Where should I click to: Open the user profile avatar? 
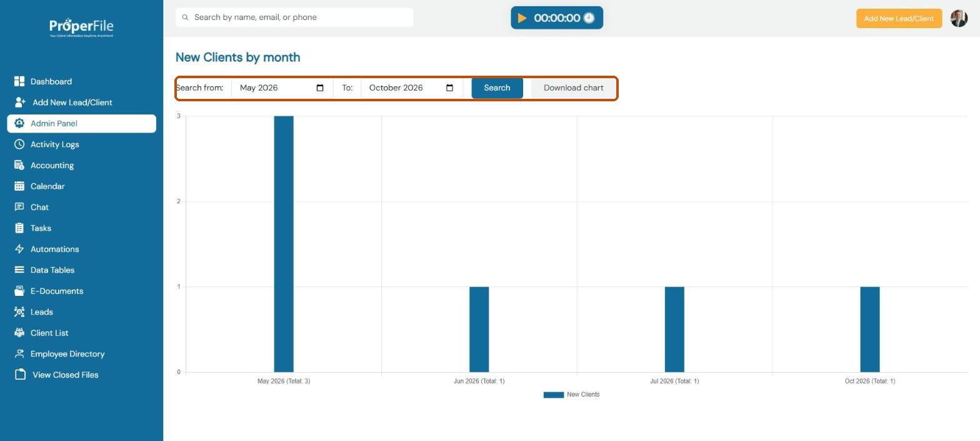point(959,18)
